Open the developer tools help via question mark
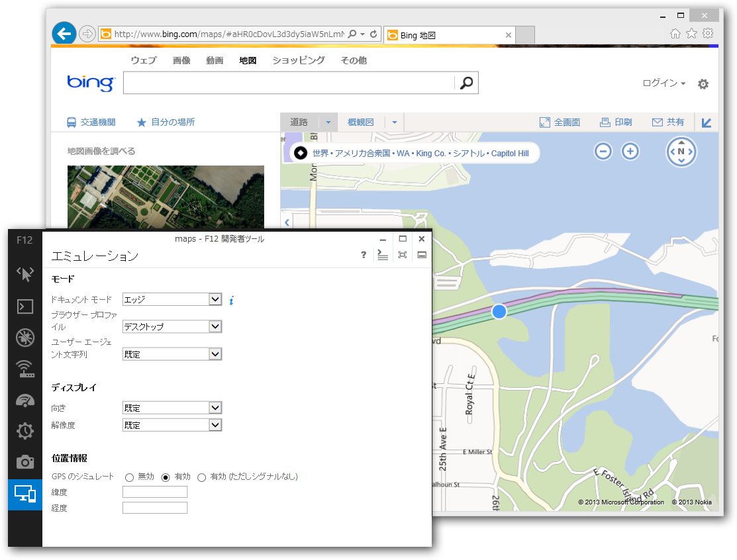737x560 pixels. tap(363, 255)
